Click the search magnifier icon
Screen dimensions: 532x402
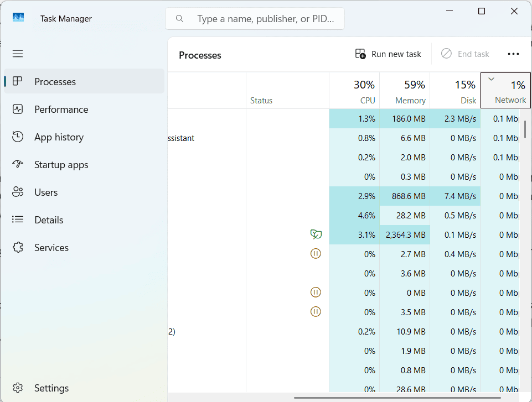click(x=179, y=19)
